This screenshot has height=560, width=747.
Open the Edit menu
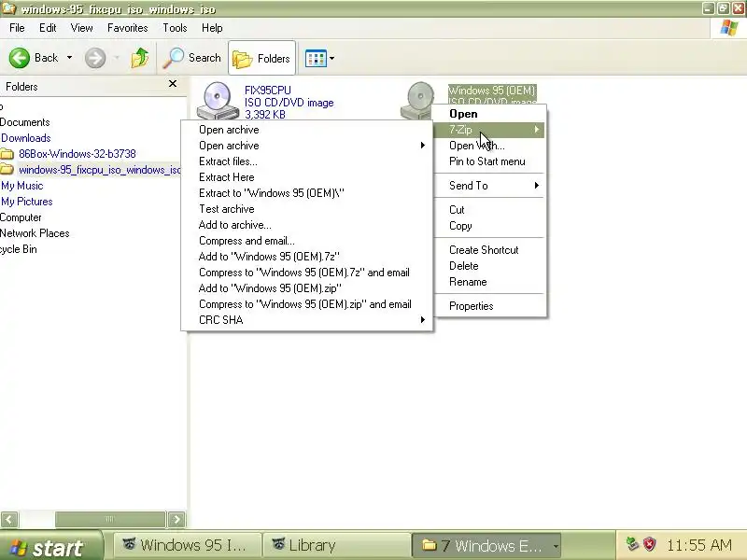(x=48, y=28)
